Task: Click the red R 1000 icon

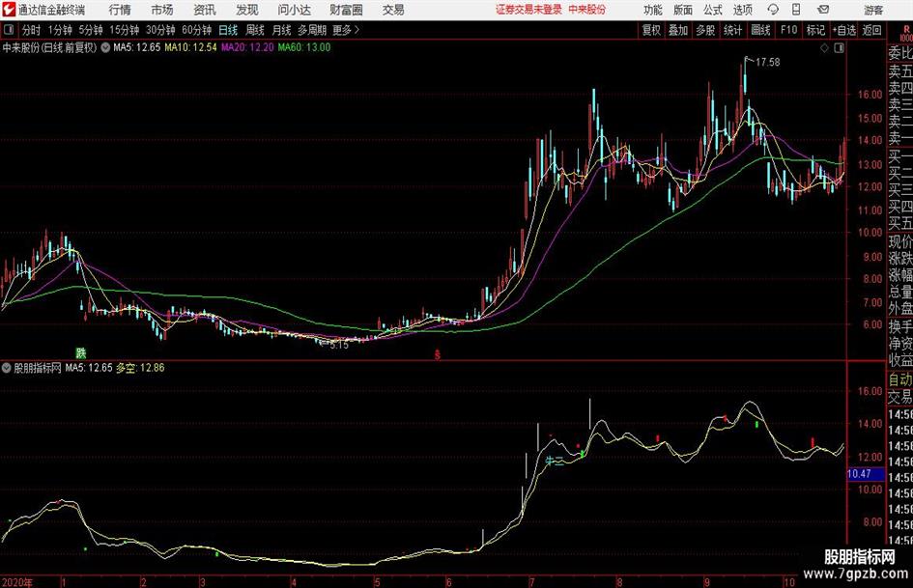Action: coord(906,33)
